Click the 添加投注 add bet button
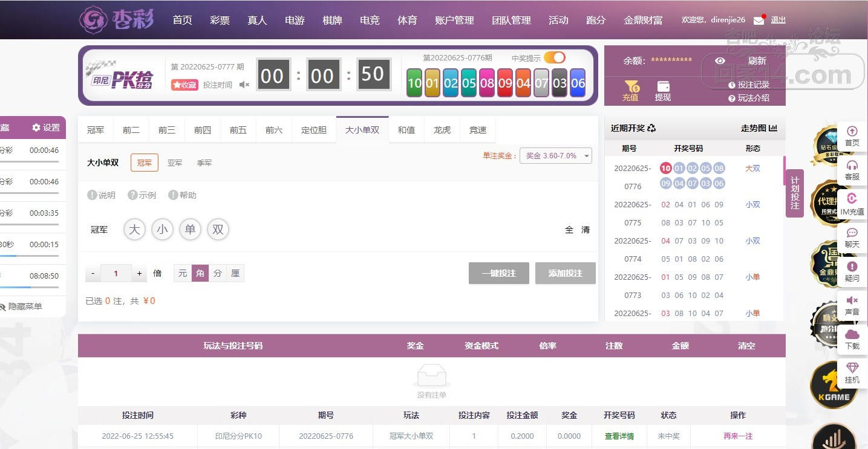 coord(566,273)
